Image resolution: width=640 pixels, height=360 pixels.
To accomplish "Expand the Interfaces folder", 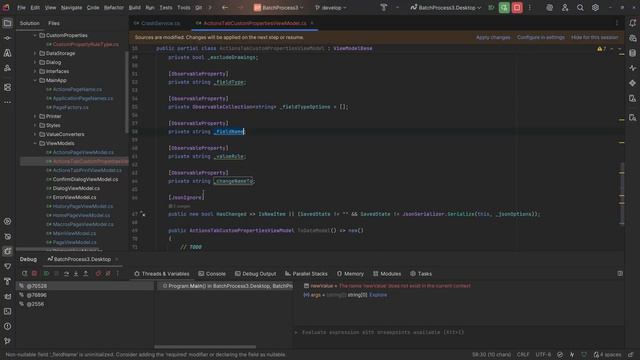I will click(x=35, y=71).
